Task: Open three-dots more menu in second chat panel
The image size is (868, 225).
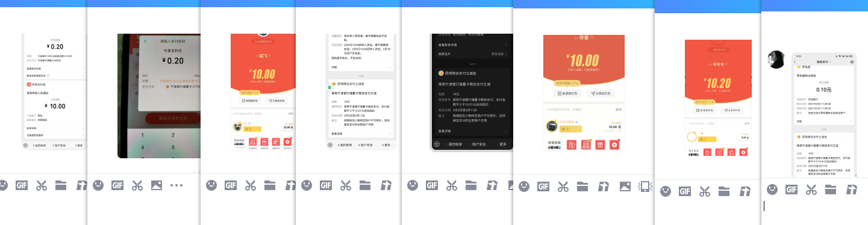Action: click(x=176, y=185)
